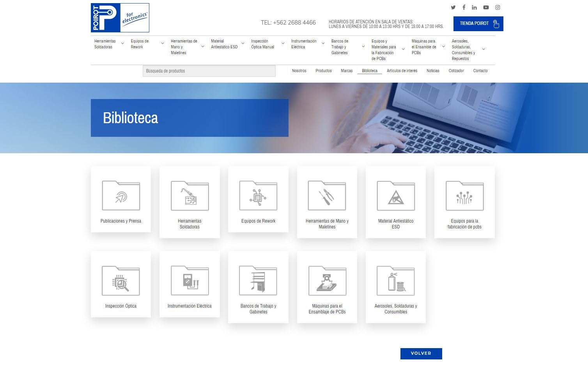Expand the Equipos de Rework menu chevron

[163, 43]
